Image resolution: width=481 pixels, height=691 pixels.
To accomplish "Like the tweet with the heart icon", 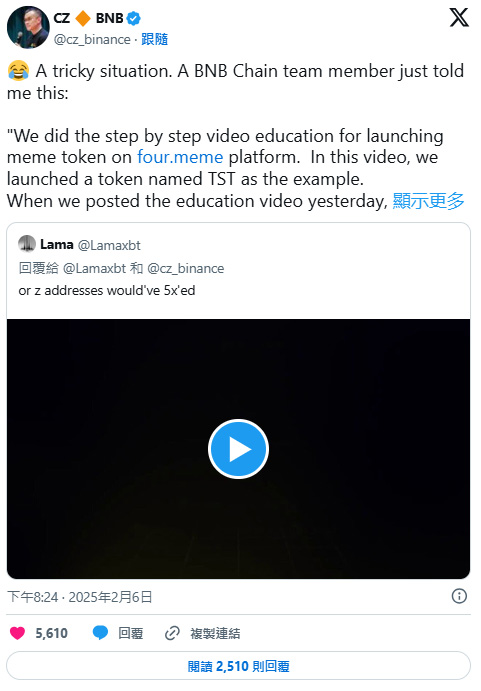I will [x=18, y=633].
